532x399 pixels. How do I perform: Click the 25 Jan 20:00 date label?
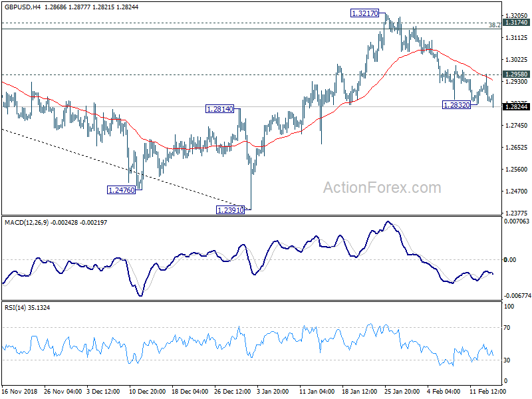(x=402, y=391)
